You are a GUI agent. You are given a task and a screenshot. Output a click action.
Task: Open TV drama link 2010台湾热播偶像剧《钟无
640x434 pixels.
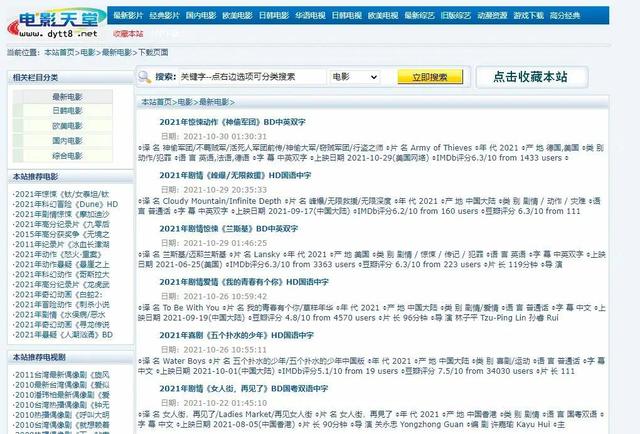(62, 405)
